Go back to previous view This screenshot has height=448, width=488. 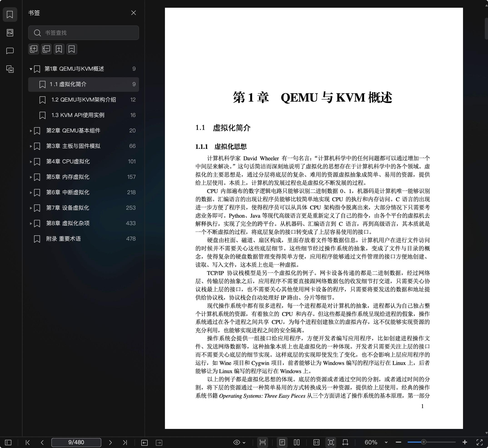pyautogui.click(x=144, y=443)
